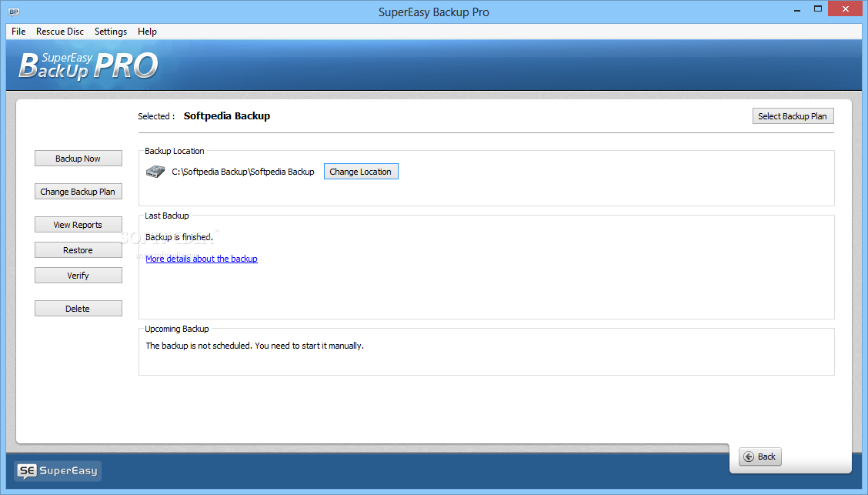Screen dimensions: 868x495
Task: Click 'Backup is finished.' status text
Action: 179,237
